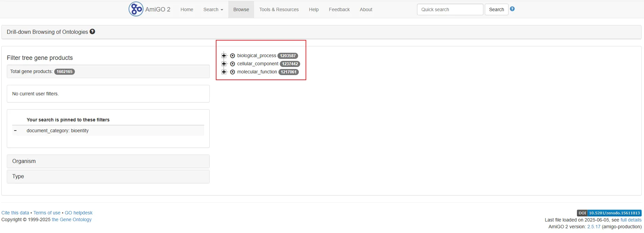Open the GO helpdesk link

pyautogui.click(x=79, y=213)
